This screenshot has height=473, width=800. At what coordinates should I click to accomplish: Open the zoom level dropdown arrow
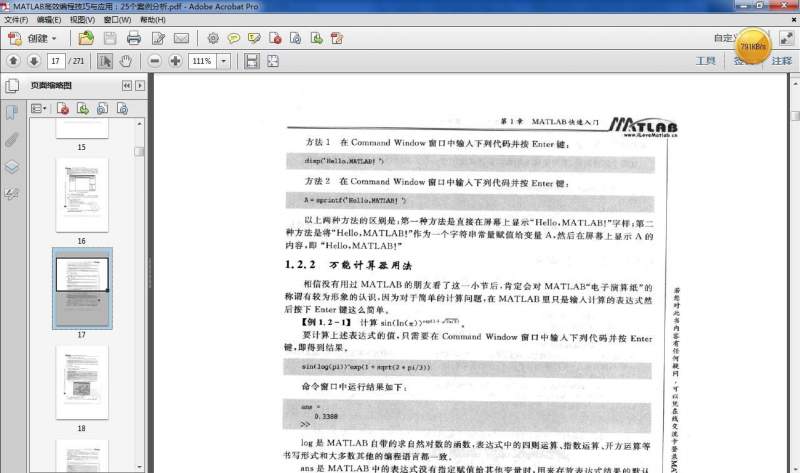[x=223, y=61]
